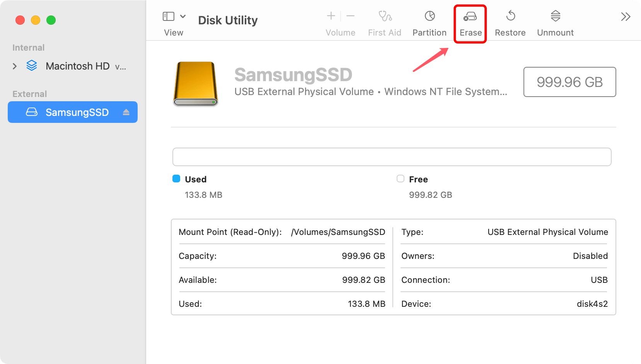Screen dimensions: 641x364
Task: Click the blue Used color swatch
Action: [176, 179]
